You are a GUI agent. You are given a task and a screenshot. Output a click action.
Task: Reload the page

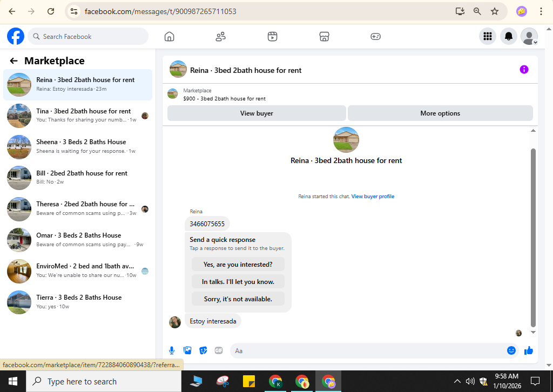tap(51, 11)
